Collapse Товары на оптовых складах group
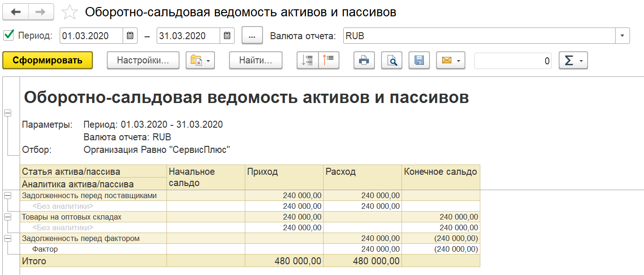This screenshot has height=275, width=644. pos(7,217)
